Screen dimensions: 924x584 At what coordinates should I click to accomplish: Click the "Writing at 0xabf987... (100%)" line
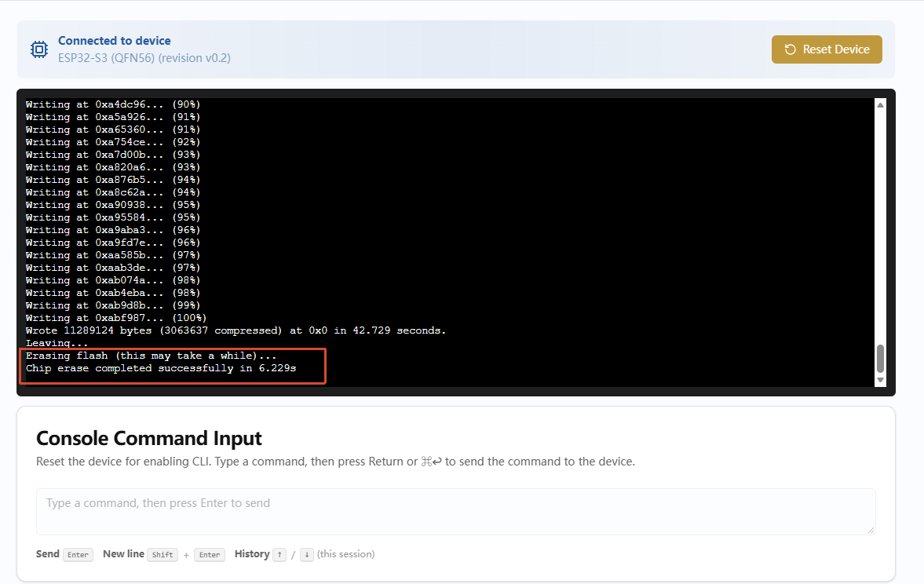click(116, 318)
